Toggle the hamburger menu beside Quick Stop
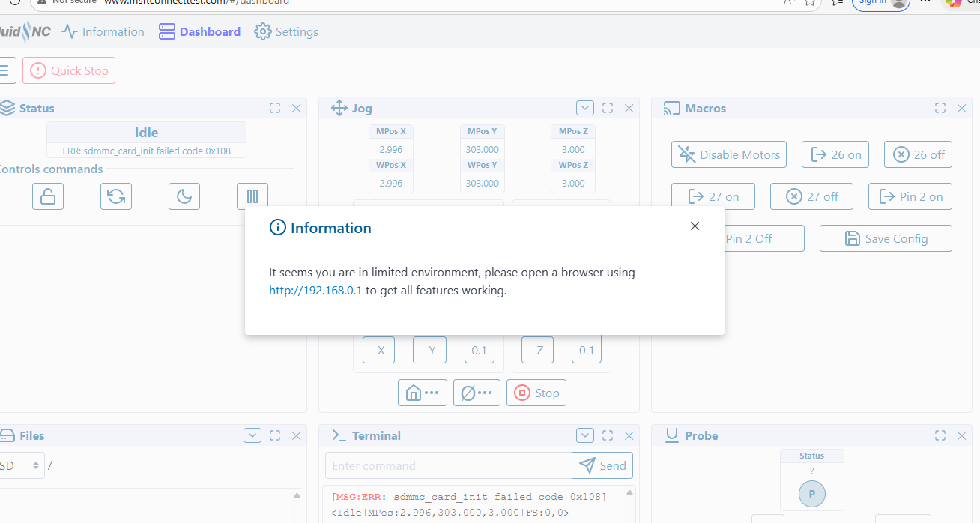Image resolution: width=980 pixels, height=523 pixels. 5,70
